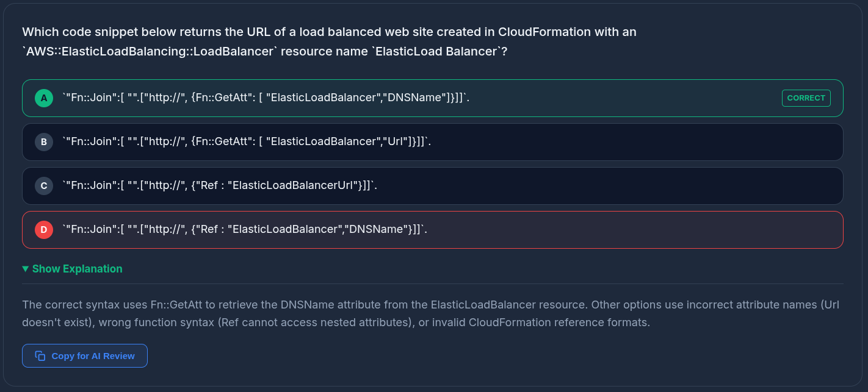
Task: Click option D snippet with Ref and DNSName
Action: point(245,229)
